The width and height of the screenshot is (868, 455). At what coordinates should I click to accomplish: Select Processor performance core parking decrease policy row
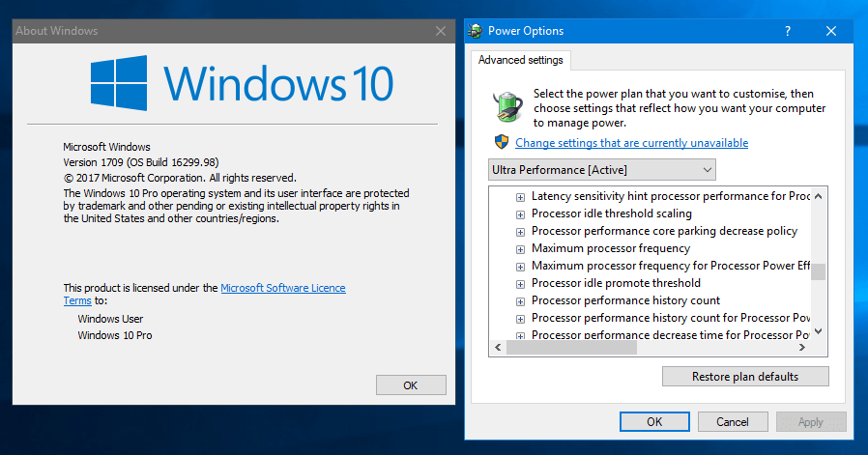(x=664, y=231)
